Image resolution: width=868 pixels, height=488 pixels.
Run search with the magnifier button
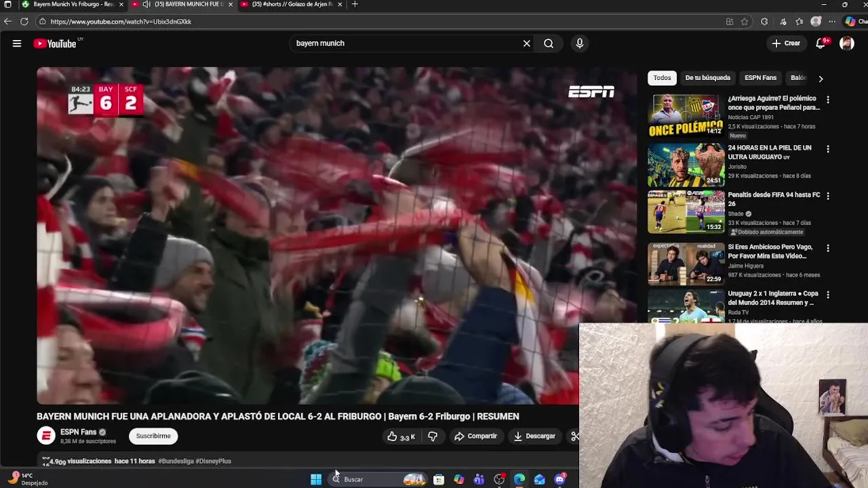click(x=549, y=43)
